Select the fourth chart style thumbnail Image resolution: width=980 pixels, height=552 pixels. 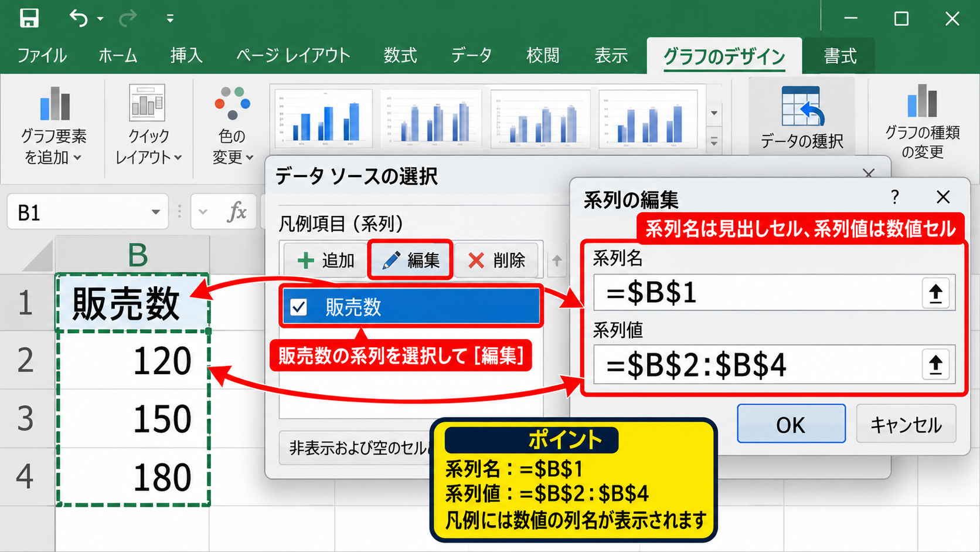648,119
